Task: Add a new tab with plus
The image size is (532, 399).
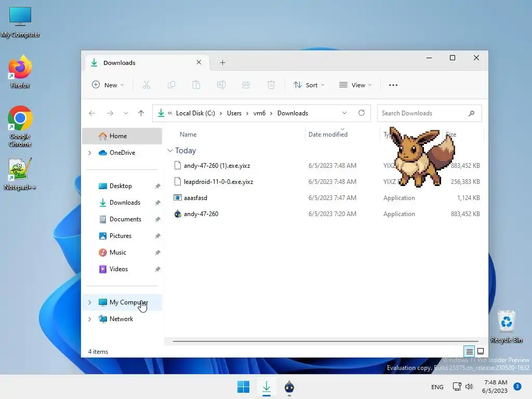Action: (x=222, y=62)
